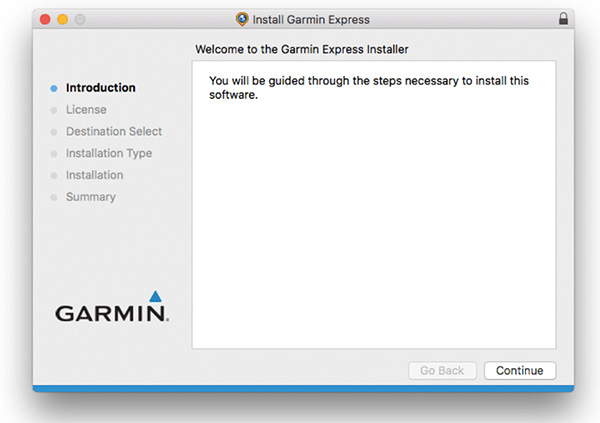
Task: Click the welcome message text in the content pane
Action: tap(368, 88)
